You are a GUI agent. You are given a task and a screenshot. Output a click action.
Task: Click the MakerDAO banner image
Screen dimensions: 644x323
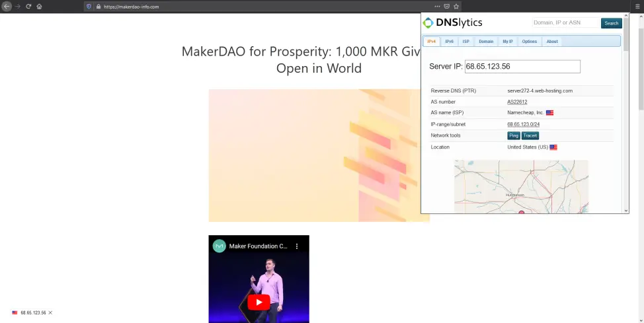click(x=319, y=155)
